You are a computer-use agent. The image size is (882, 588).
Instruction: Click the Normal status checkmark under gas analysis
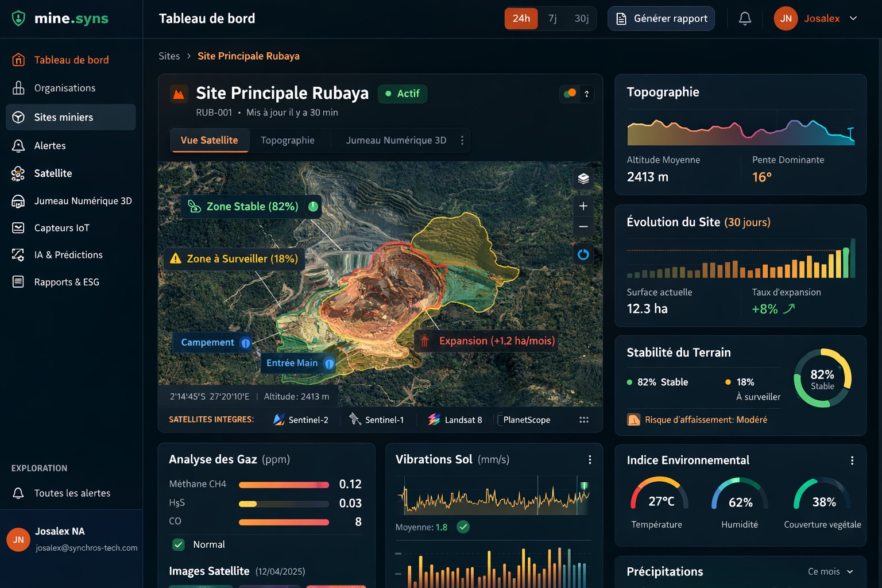[178, 544]
